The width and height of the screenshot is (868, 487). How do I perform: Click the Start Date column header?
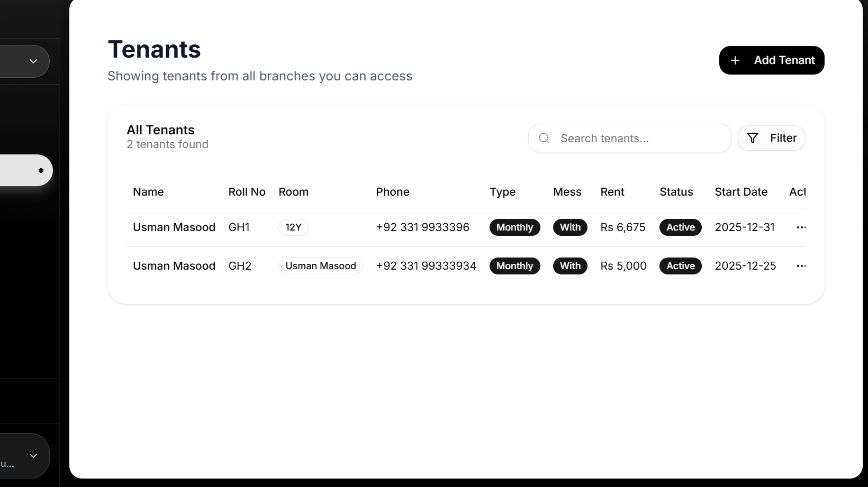point(741,192)
